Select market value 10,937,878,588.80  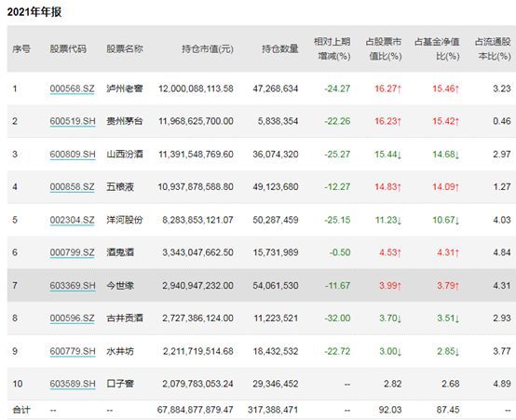pyautogui.click(x=196, y=186)
